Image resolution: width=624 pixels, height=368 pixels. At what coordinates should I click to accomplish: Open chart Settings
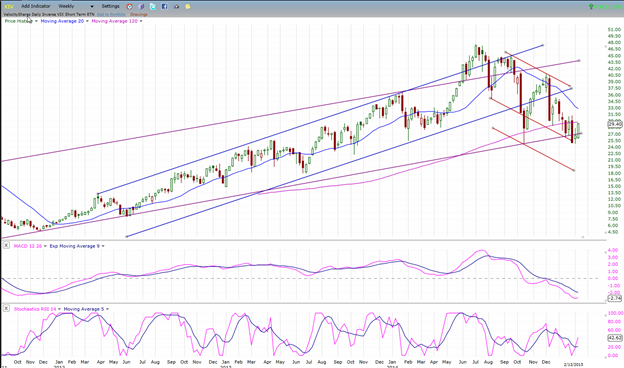click(x=110, y=6)
